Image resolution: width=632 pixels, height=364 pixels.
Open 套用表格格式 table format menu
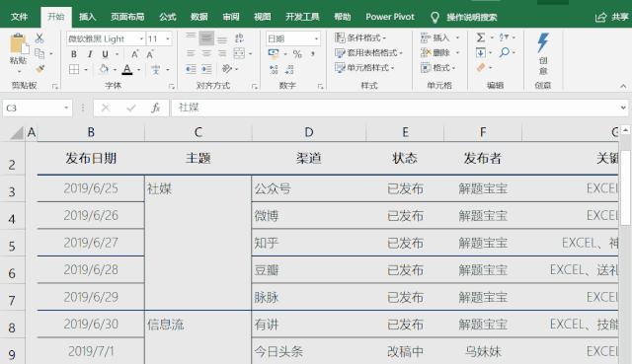click(368, 52)
